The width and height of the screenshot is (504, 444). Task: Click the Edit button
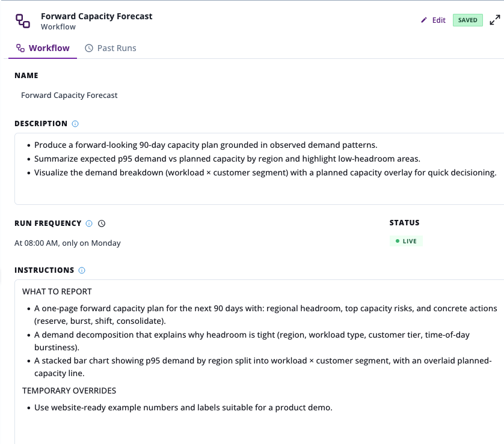pos(433,20)
